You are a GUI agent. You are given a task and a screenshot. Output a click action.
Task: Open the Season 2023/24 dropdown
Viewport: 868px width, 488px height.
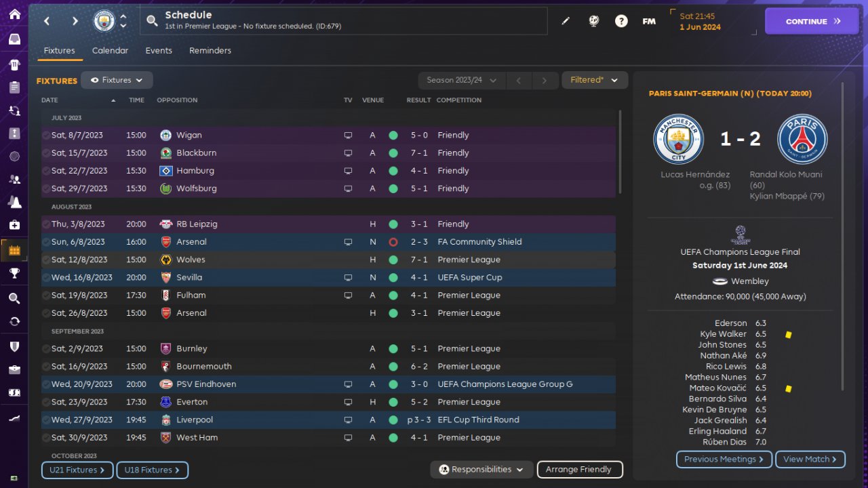(461, 80)
